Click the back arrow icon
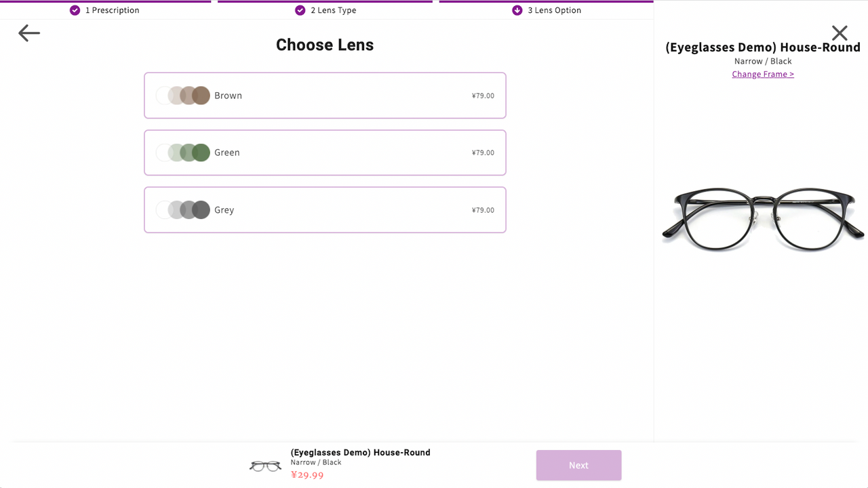The height and width of the screenshot is (488, 868). [28, 33]
